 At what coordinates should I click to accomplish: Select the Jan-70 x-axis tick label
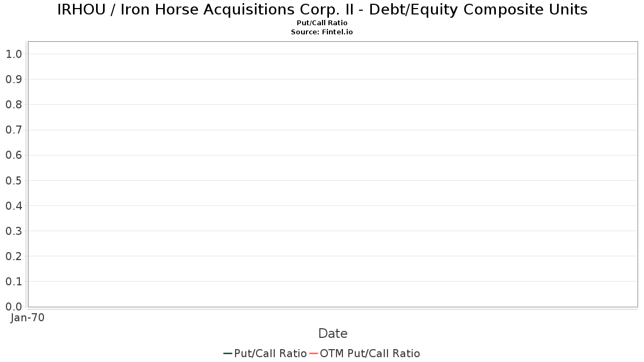tap(27, 317)
